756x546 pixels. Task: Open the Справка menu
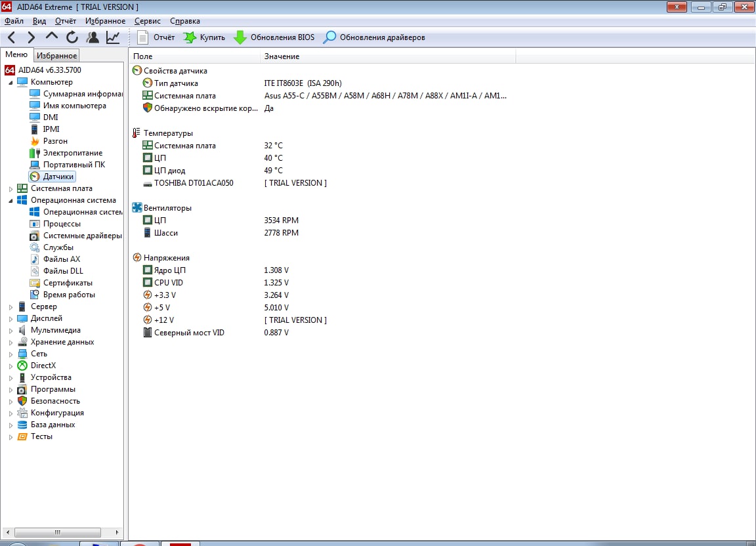pos(184,21)
